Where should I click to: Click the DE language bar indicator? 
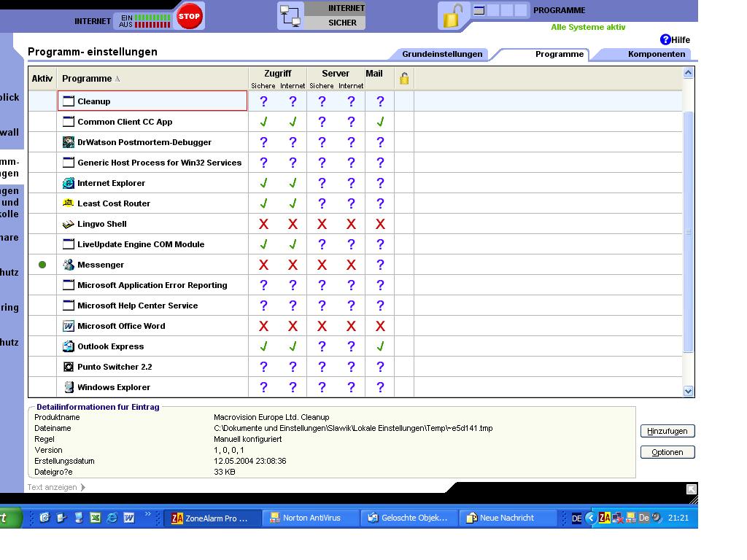pyautogui.click(x=576, y=518)
